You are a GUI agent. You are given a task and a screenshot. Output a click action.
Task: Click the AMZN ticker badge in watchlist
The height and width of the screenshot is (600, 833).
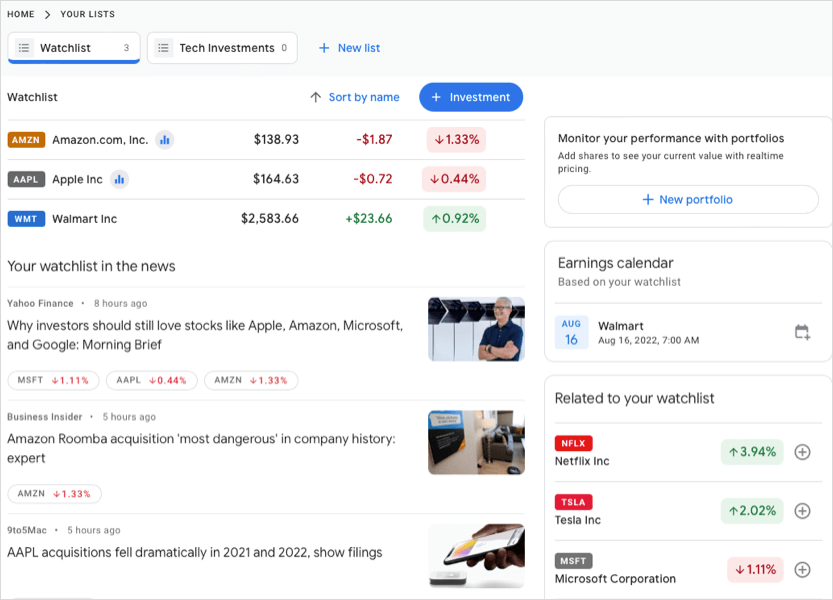(26, 140)
